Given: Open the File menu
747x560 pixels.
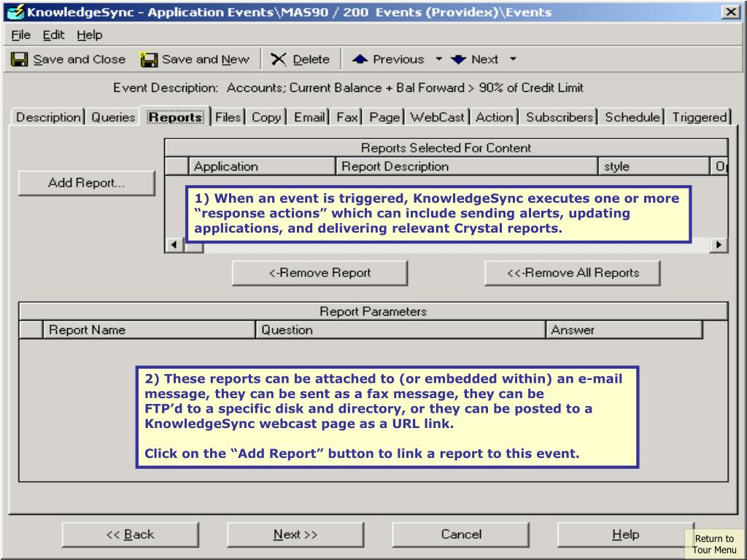Looking at the screenshot, I should [20, 35].
